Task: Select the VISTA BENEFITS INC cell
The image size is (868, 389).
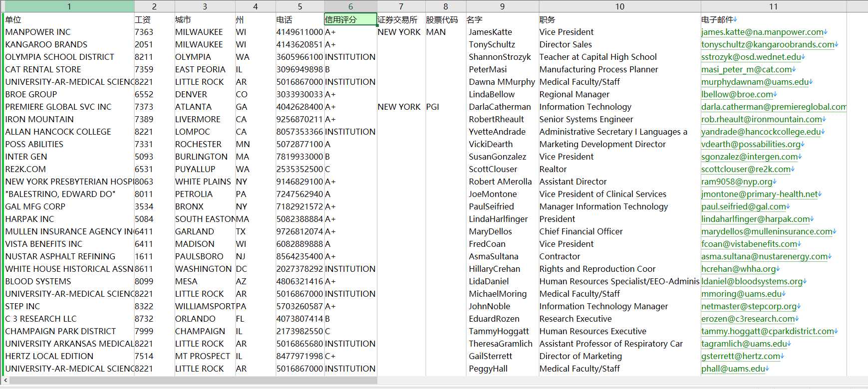Action: coord(69,244)
